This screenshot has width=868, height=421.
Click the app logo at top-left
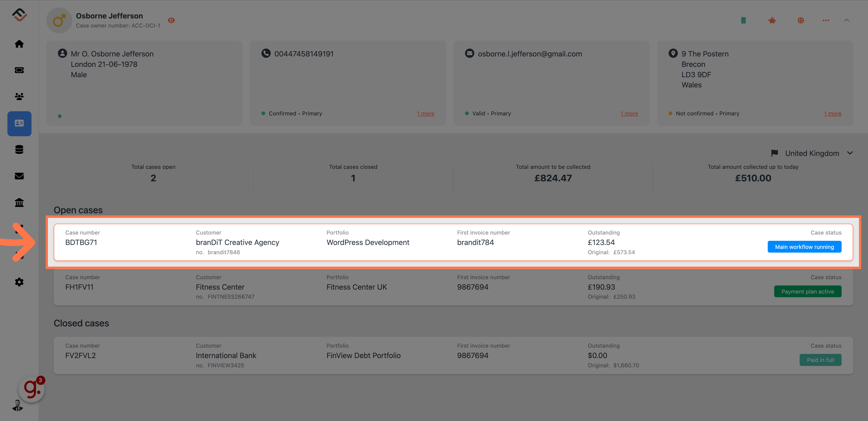click(19, 15)
